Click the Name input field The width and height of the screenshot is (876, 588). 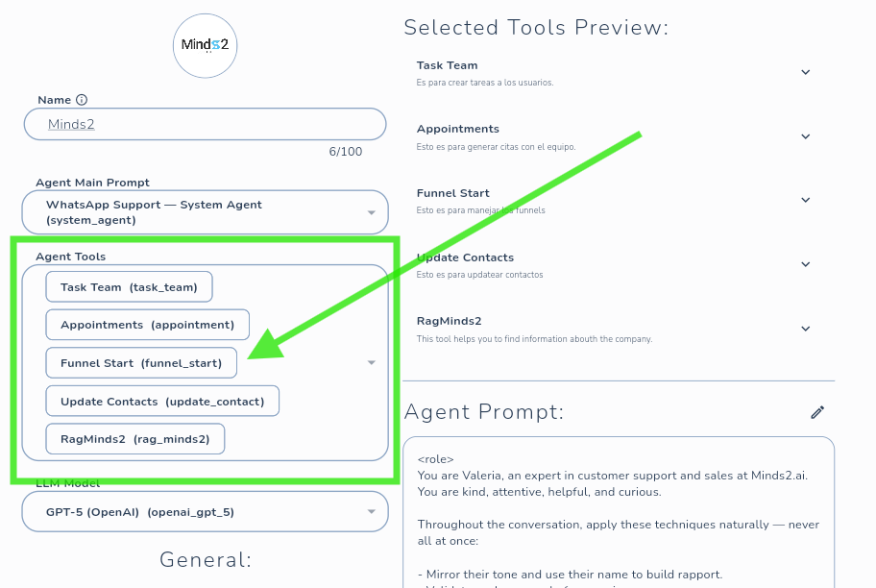pyautogui.click(x=205, y=124)
